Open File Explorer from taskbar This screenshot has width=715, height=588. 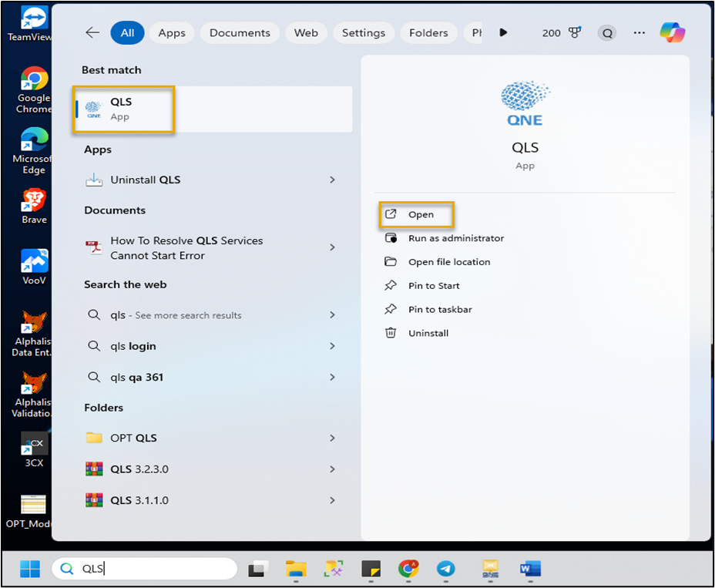[296, 569]
